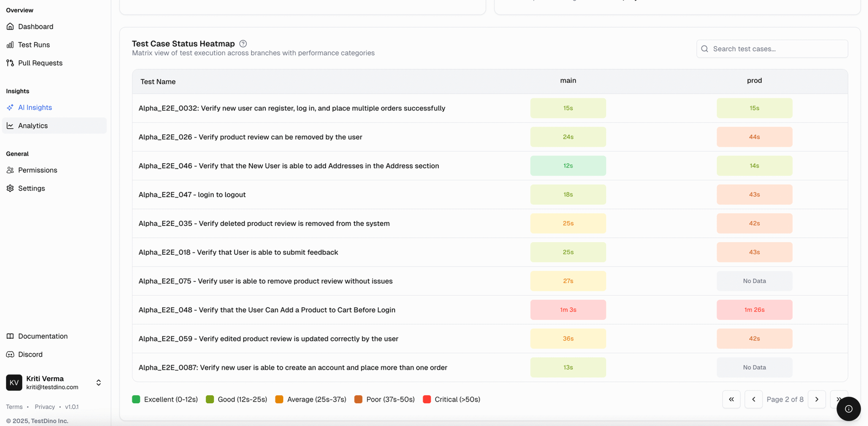The width and height of the screenshot is (868, 426).
Task: Open the Privacy link
Action: [44, 407]
